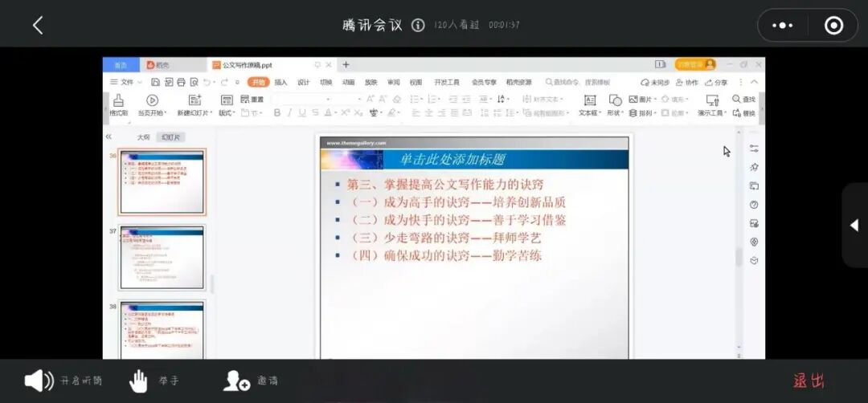Expand the side panel arrow on right edge
The height and width of the screenshot is (403, 868).
pyautogui.click(x=854, y=225)
